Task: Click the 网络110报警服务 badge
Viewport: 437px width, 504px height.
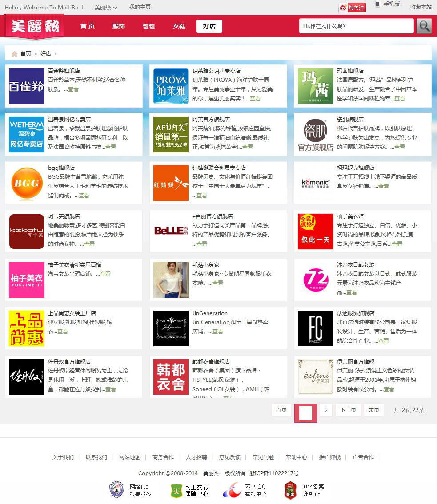Action: coord(130,490)
